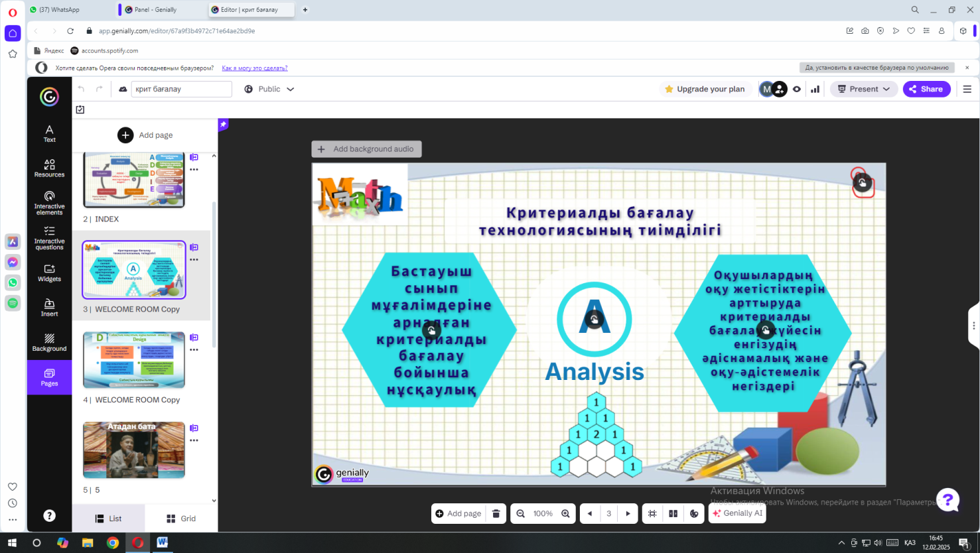Redo the last action
This screenshot has width=980, height=553.
point(100,89)
